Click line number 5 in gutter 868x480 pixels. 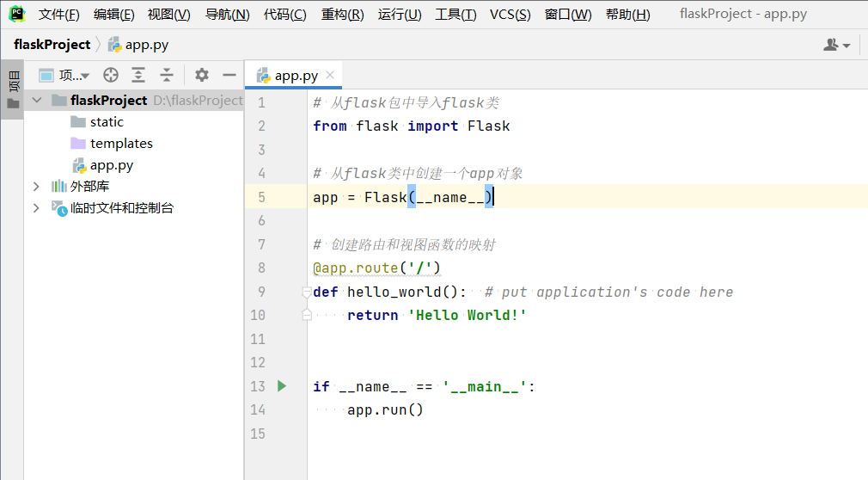(x=261, y=197)
